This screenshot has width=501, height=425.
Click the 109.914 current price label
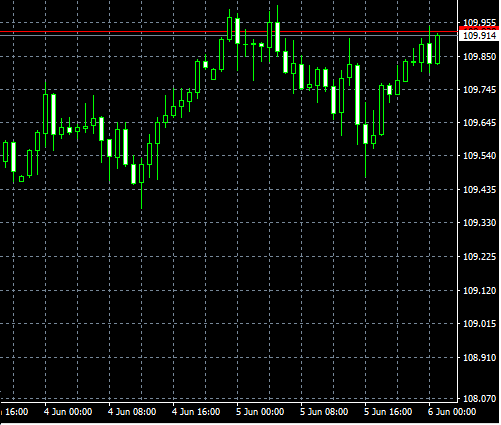point(479,36)
